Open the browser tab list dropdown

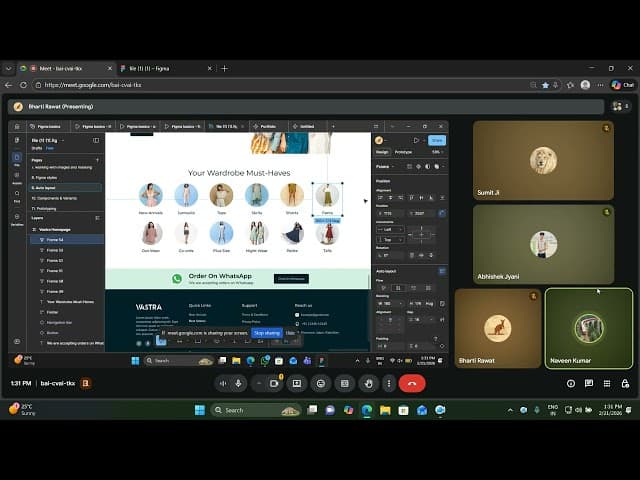pos(9,68)
